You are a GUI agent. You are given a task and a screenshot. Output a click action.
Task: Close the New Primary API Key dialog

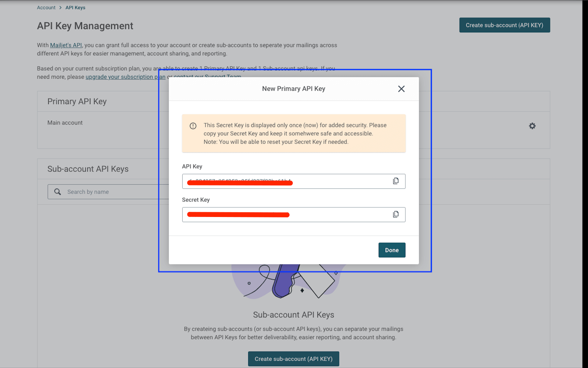tap(401, 89)
